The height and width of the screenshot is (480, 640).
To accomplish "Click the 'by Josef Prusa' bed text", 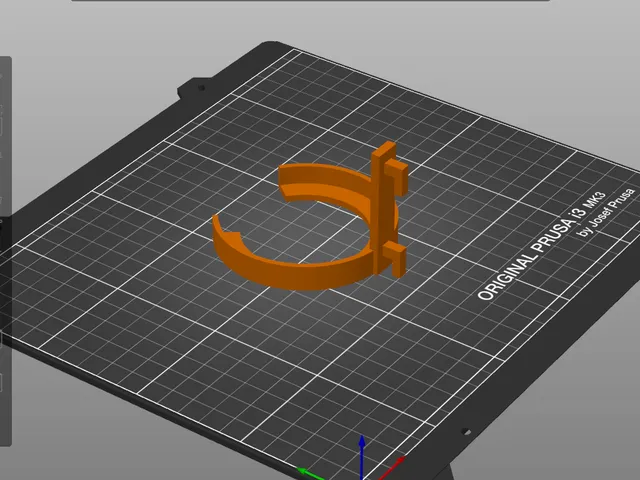I will [608, 212].
